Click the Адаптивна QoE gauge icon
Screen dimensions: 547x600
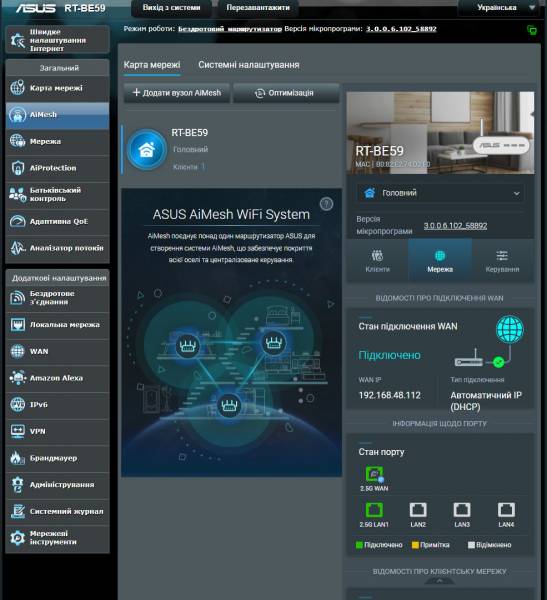pos(17,221)
